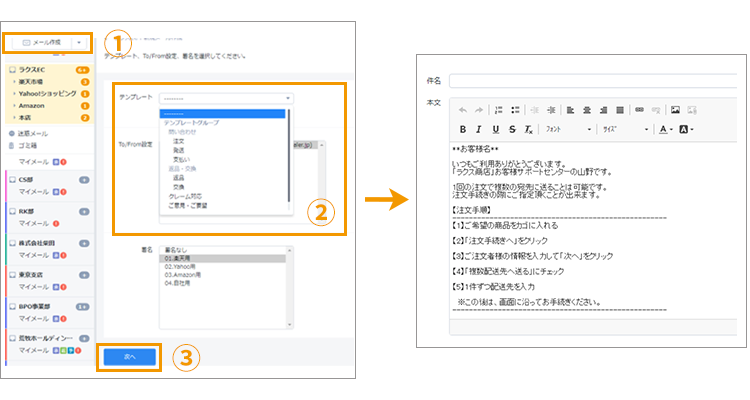This screenshot has width=750, height=400.
Task: Select the blank highlighted template option
Action: [222, 113]
